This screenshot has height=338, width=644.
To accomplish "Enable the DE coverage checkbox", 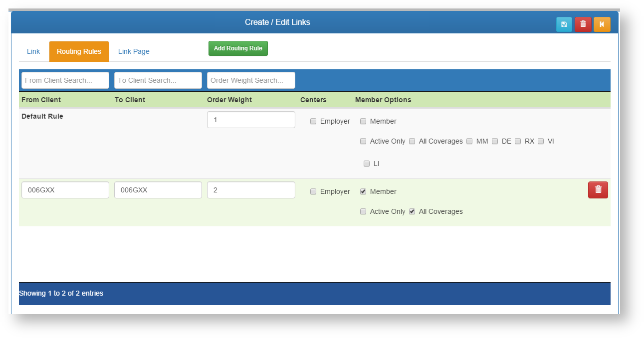I will [x=495, y=141].
